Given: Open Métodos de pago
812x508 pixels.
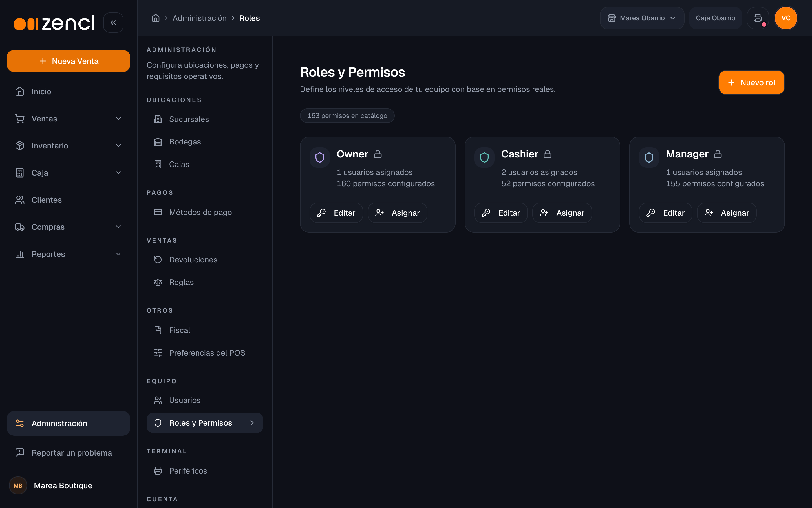Looking at the screenshot, I should (205, 212).
